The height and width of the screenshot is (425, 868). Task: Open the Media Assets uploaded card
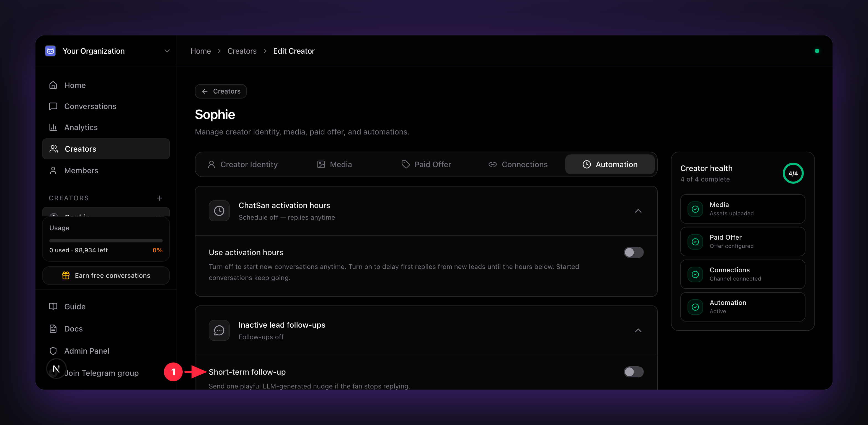tap(743, 209)
